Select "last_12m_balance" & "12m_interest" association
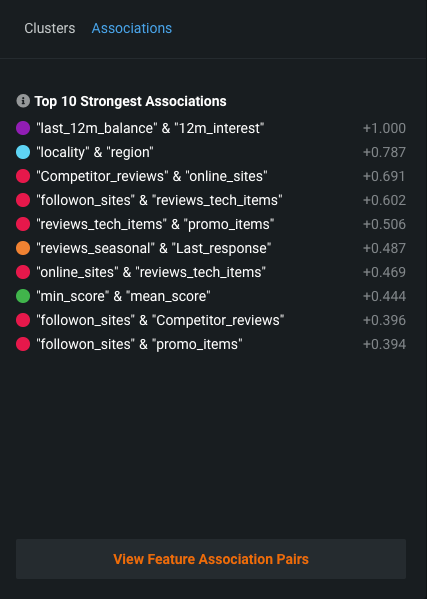This screenshot has width=427, height=599. (x=211, y=128)
